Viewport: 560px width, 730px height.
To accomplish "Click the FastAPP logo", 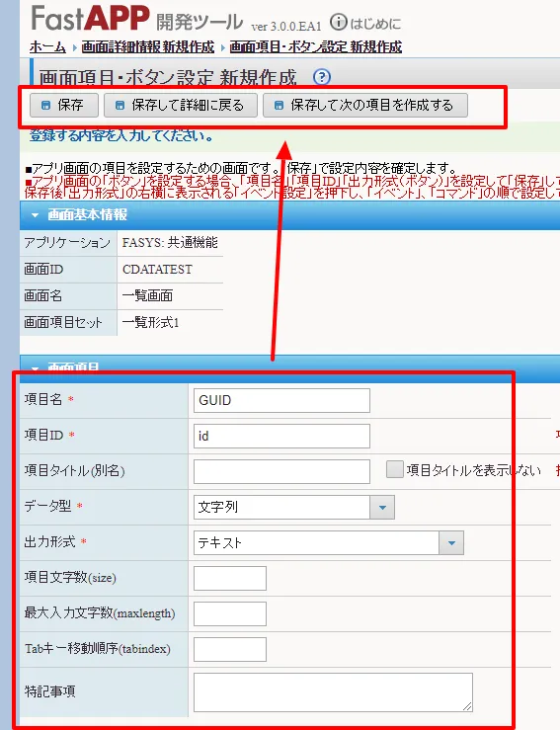I will pos(91,18).
